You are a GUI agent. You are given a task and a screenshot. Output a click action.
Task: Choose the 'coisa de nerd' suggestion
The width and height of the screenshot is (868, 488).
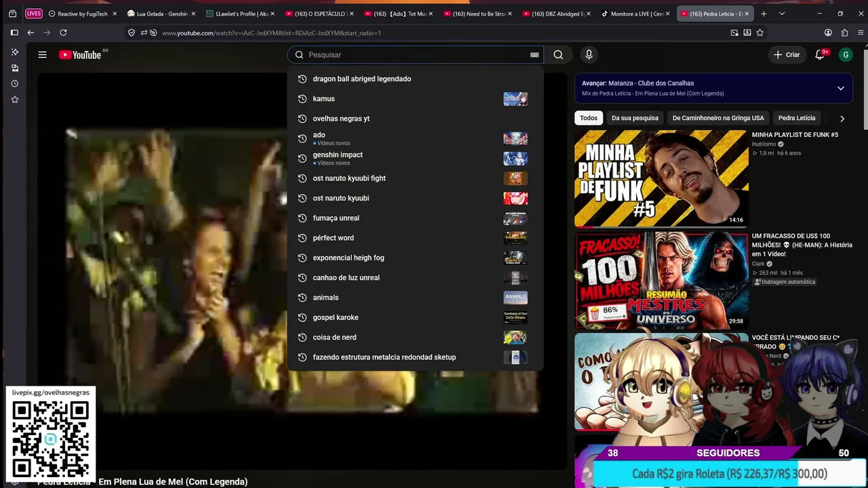[x=415, y=338]
